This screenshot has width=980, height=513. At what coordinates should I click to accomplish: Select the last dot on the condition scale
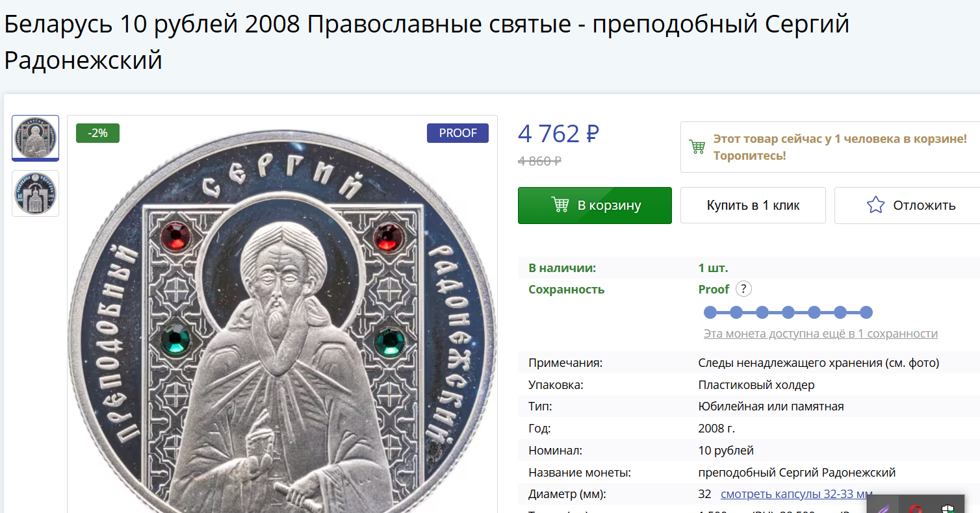point(866,312)
